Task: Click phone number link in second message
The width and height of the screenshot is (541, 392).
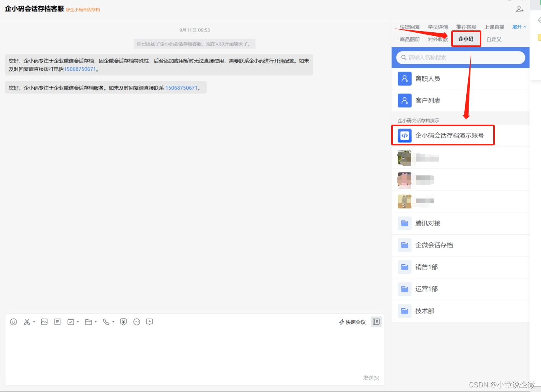Action: pos(181,88)
